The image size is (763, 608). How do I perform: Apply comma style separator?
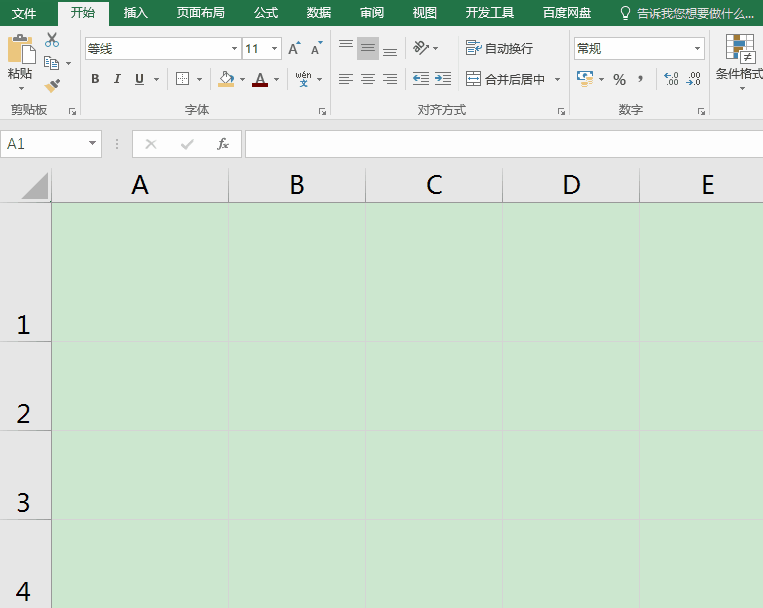pos(641,79)
